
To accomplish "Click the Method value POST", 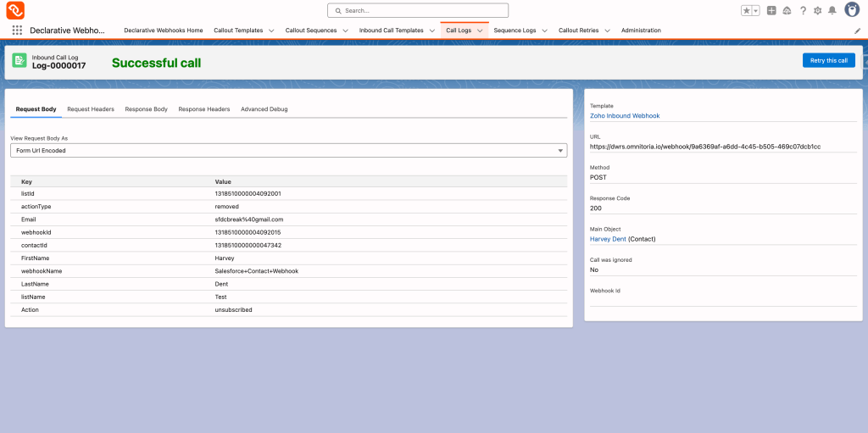I will [598, 177].
